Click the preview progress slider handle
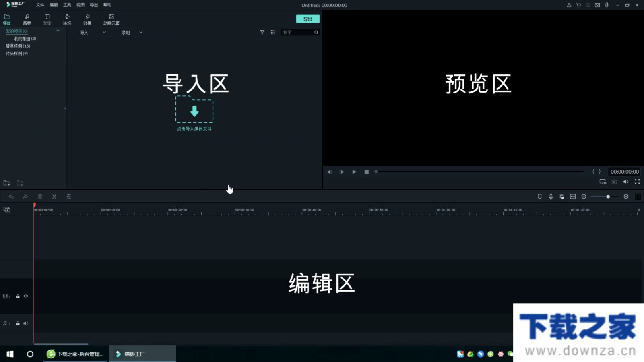This screenshot has width=644, height=362. click(376, 172)
